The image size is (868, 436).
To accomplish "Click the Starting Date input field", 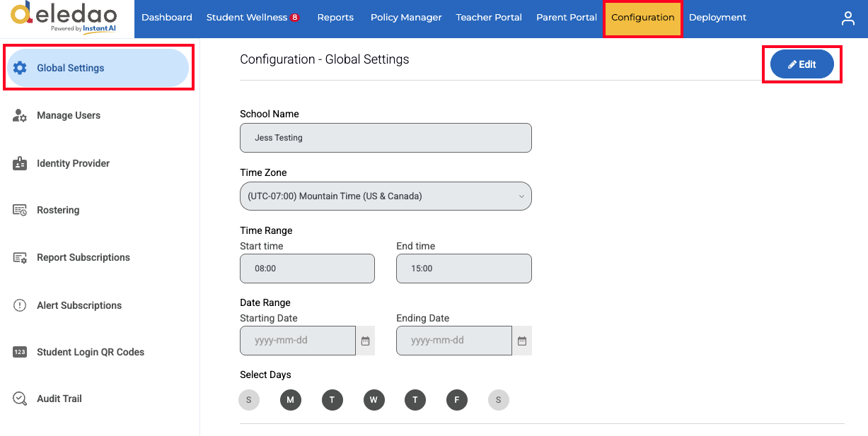I will 298,341.
